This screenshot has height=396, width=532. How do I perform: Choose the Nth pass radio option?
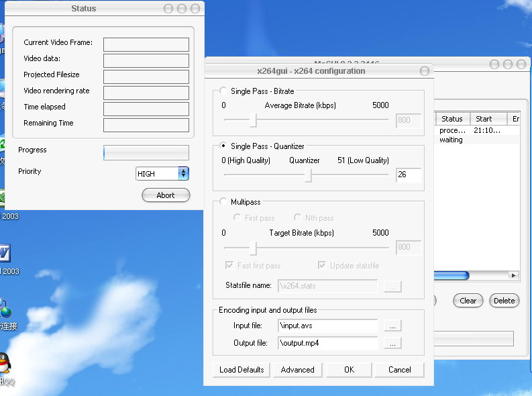point(298,217)
